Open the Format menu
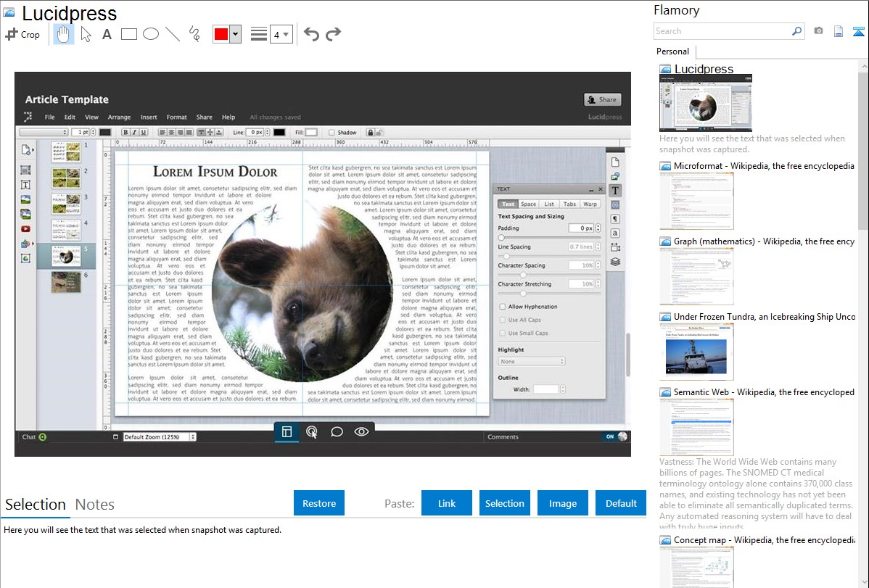The width and height of the screenshot is (869, 588). 177,117
